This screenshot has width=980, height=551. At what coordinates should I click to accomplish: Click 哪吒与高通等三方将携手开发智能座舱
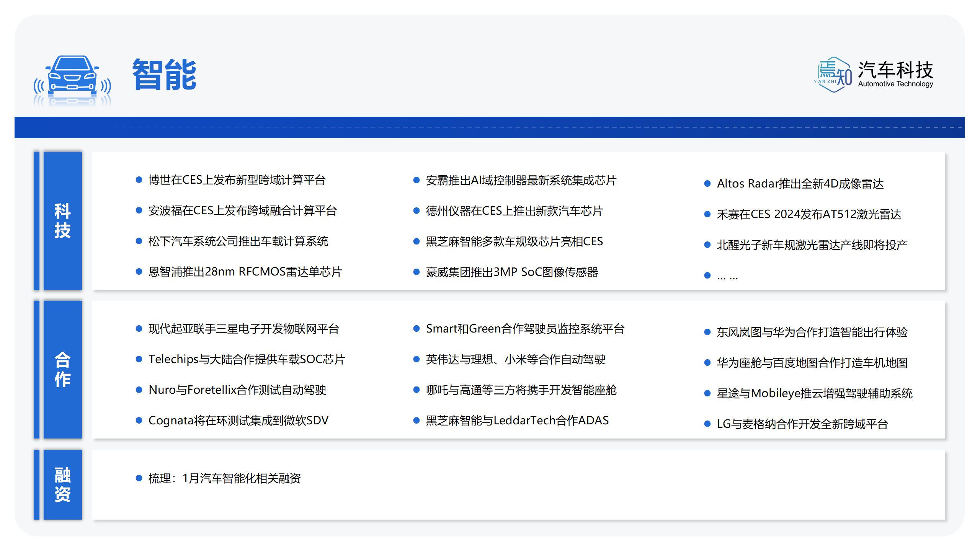pos(521,390)
